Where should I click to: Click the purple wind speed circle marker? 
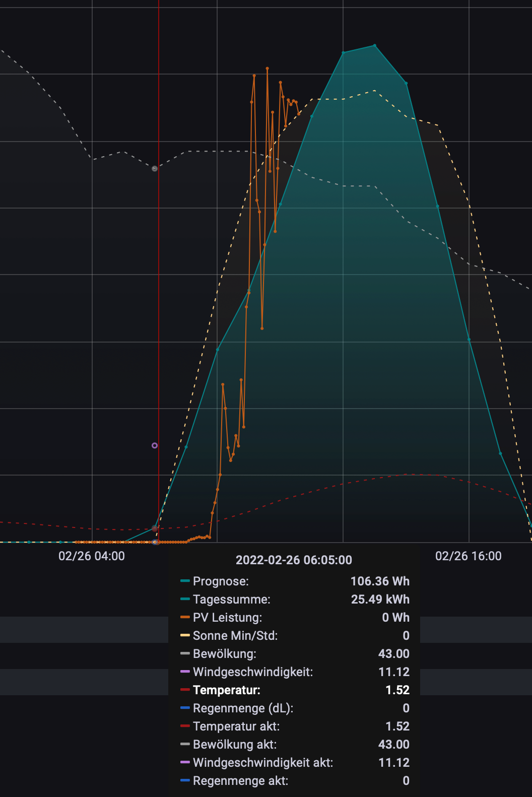(155, 445)
